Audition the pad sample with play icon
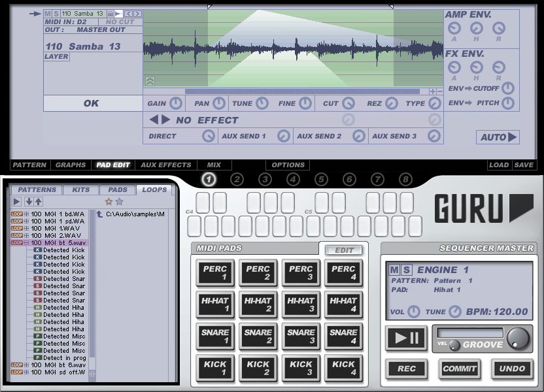The width and height of the screenshot is (544, 392). click(118, 14)
